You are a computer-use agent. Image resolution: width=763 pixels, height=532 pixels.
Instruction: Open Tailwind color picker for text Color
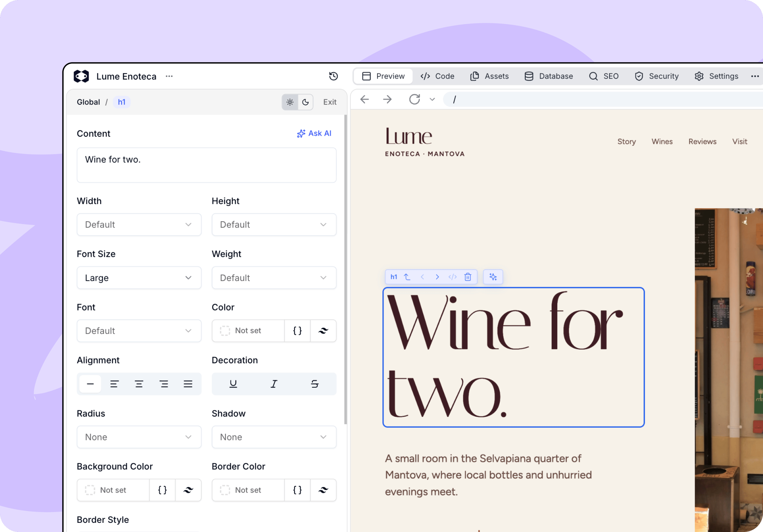tap(323, 331)
